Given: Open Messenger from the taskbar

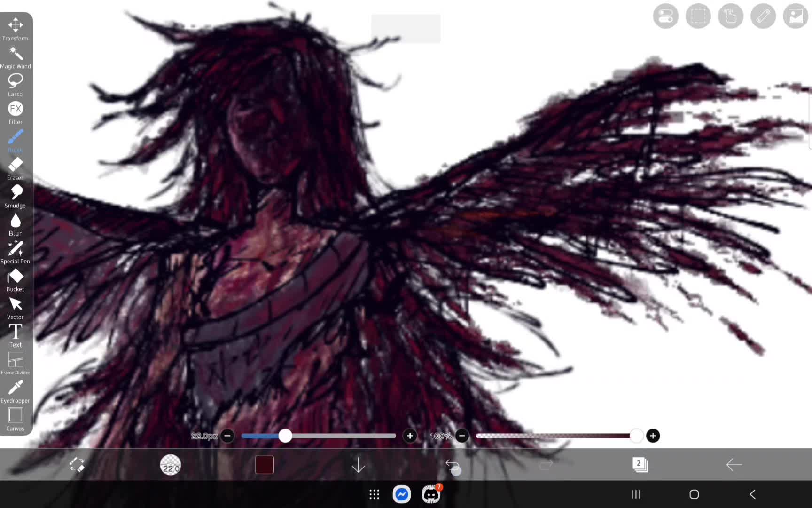Looking at the screenshot, I should pos(402,494).
